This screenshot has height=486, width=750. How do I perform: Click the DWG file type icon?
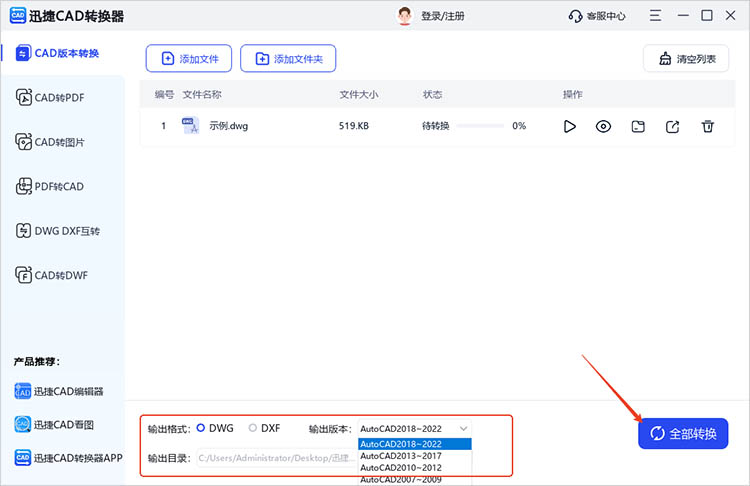click(190, 125)
